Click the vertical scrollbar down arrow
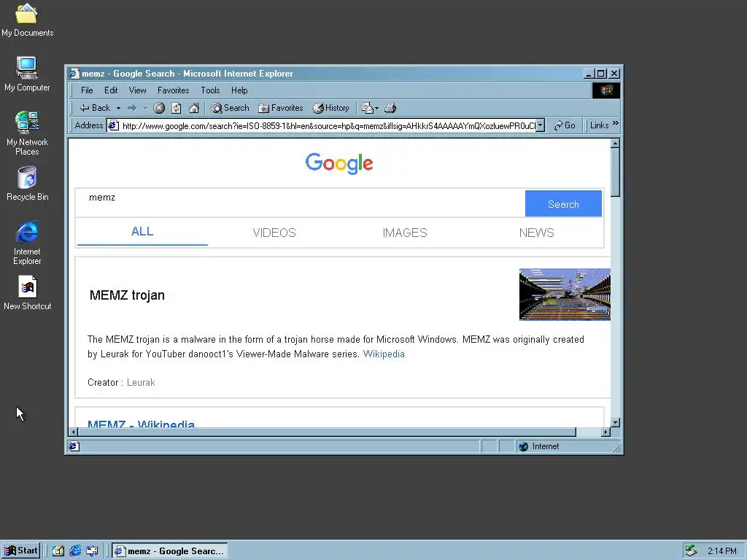 [x=615, y=422]
